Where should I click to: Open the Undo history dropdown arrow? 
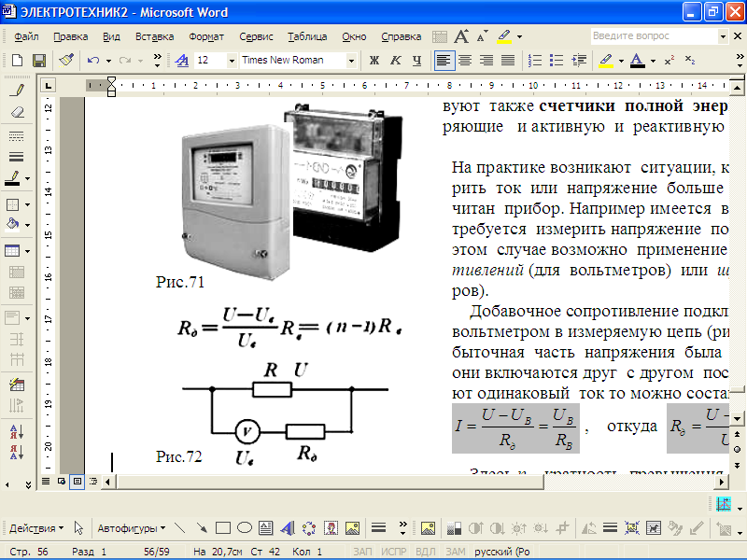pyautogui.click(x=108, y=61)
